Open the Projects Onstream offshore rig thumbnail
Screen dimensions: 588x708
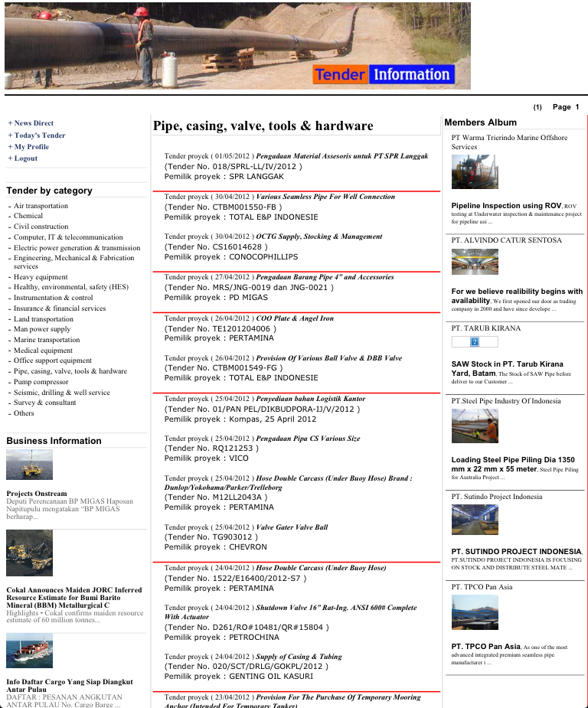[x=29, y=465]
